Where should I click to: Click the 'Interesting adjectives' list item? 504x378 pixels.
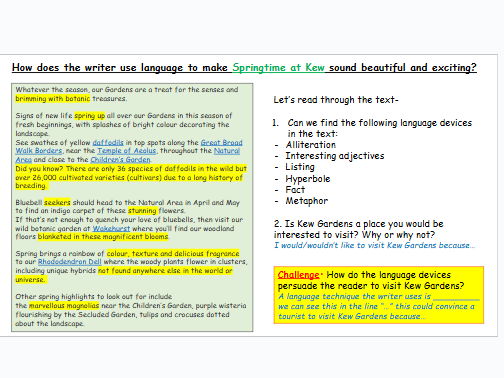click(x=335, y=156)
